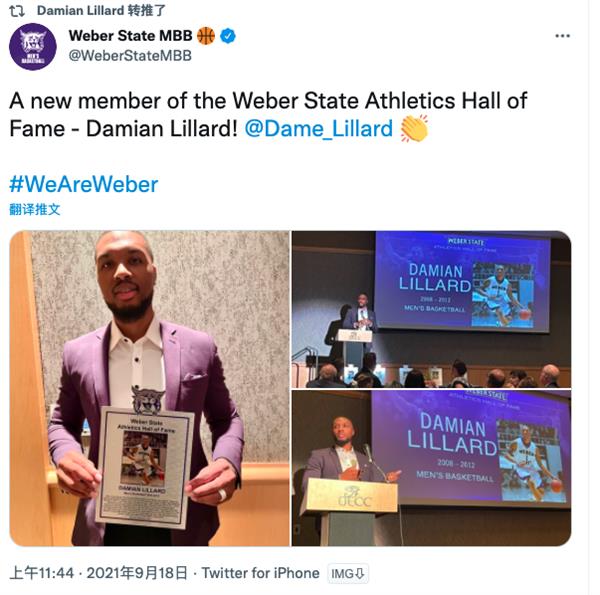The width and height of the screenshot is (600, 595).
Task: Open the three-dot more options menu
Action: pyautogui.click(x=562, y=36)
